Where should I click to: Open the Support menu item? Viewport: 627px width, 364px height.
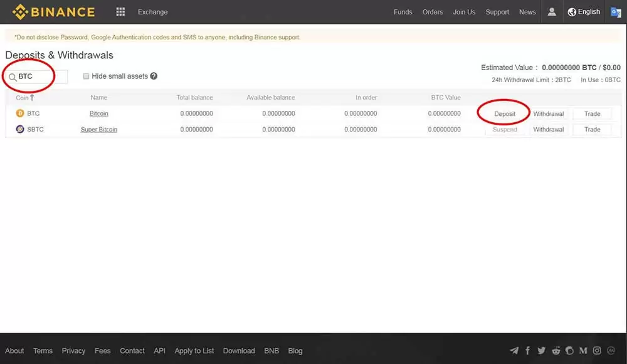coord(497,12)
